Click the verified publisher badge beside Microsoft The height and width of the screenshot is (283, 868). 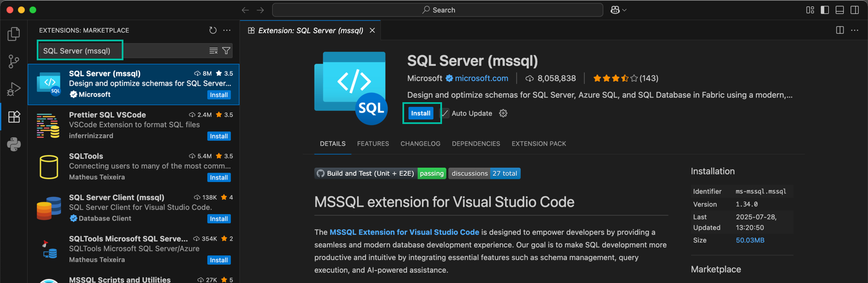point(449,79)
